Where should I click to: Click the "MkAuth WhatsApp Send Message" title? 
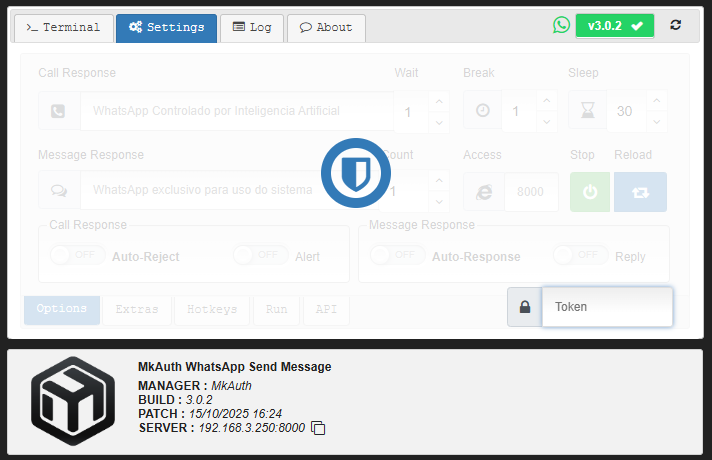235,367
